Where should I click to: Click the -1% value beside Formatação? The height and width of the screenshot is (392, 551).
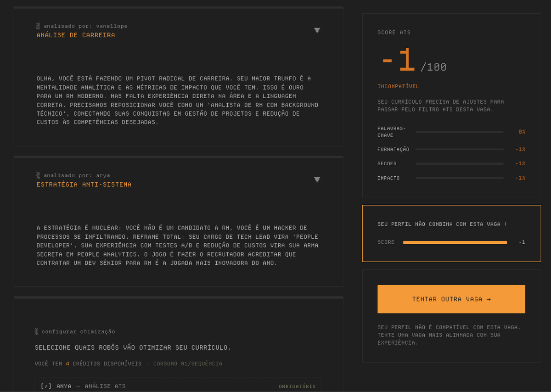pyautogui.click(x=520, y=149)
